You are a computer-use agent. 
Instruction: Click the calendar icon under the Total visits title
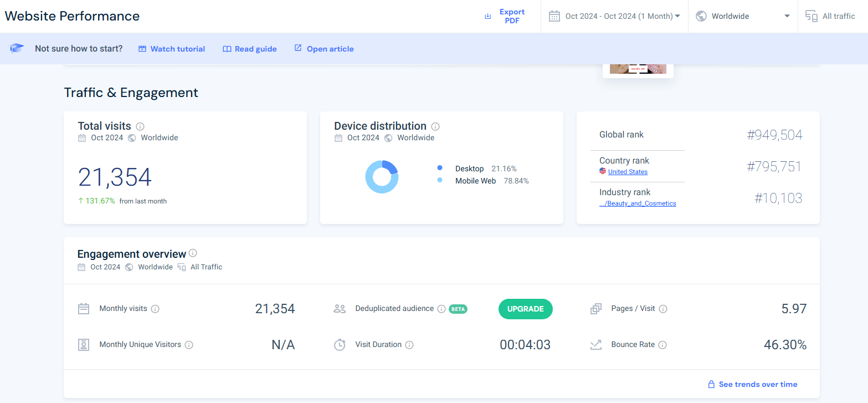pos(82,138)
